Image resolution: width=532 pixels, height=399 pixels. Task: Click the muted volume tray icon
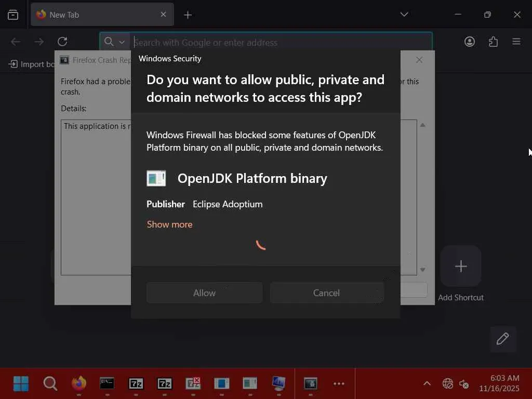point(464,384)
